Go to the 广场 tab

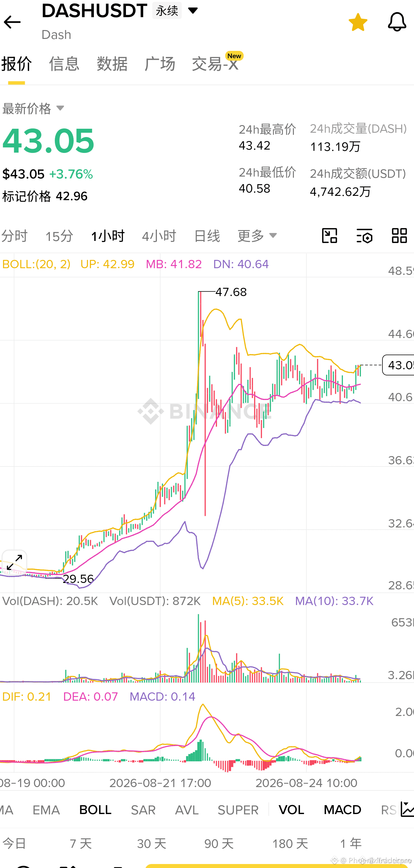160,64
